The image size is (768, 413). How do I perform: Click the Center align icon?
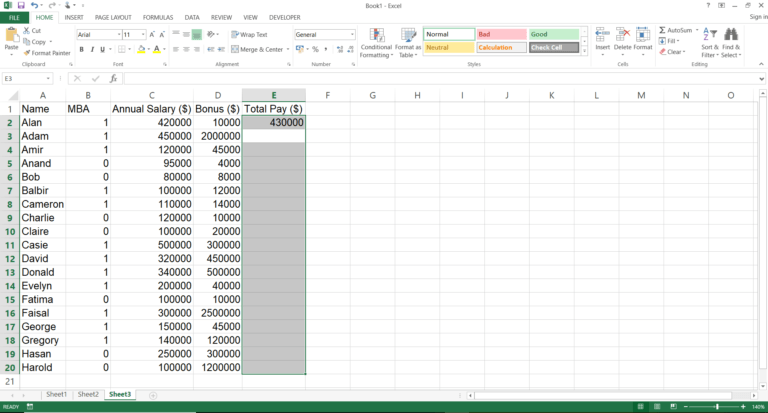tap(186, 49)
